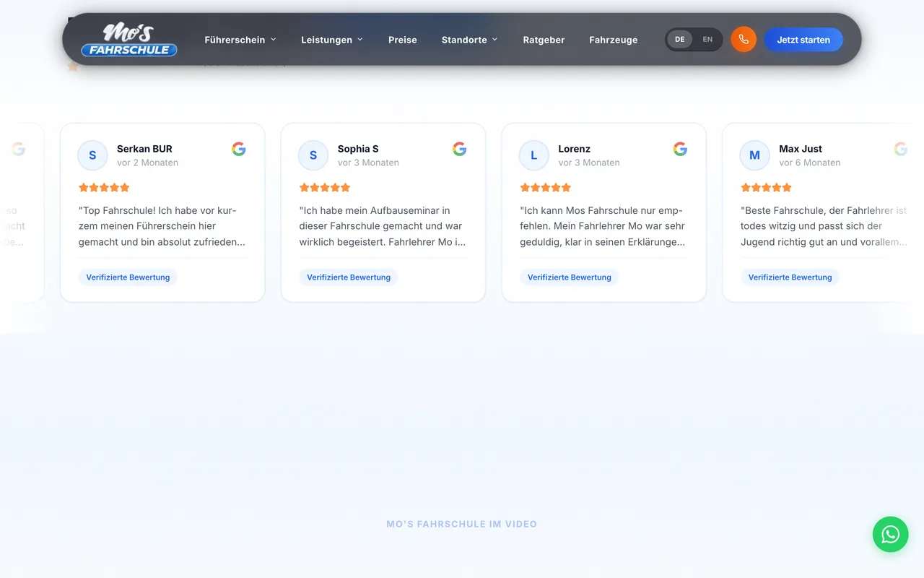Open the Ratgeber menu item

pyautogui.click(x=544, y=40)
